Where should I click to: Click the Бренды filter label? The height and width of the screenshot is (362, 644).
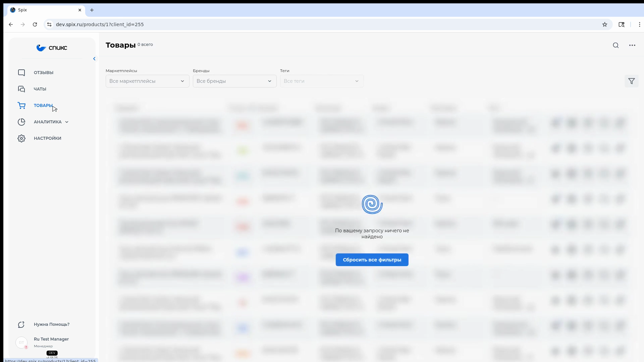[x=201, y=71]
